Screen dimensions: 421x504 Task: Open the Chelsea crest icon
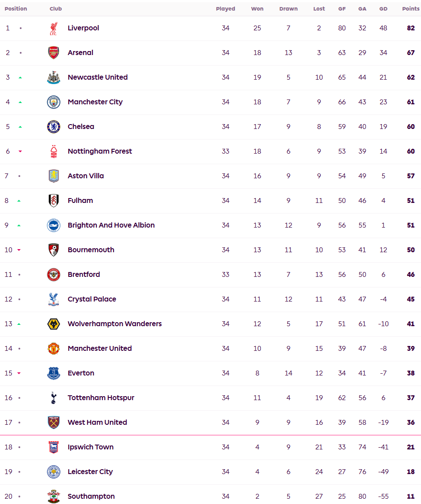[54, 127]
